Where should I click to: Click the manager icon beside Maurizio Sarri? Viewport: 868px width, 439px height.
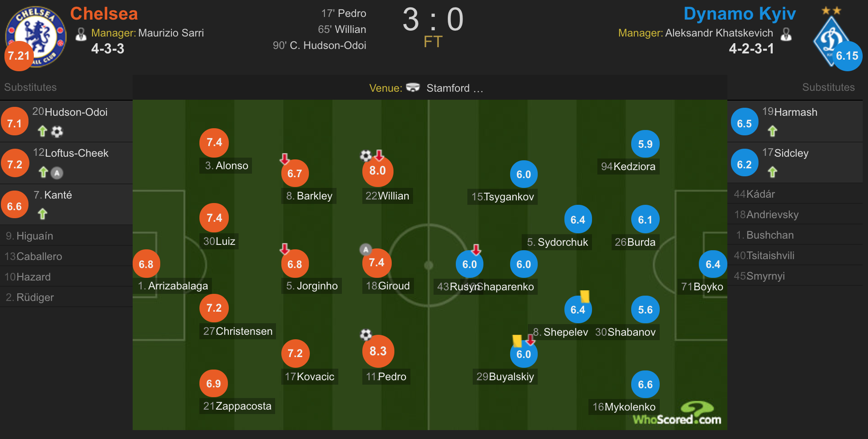81,34
